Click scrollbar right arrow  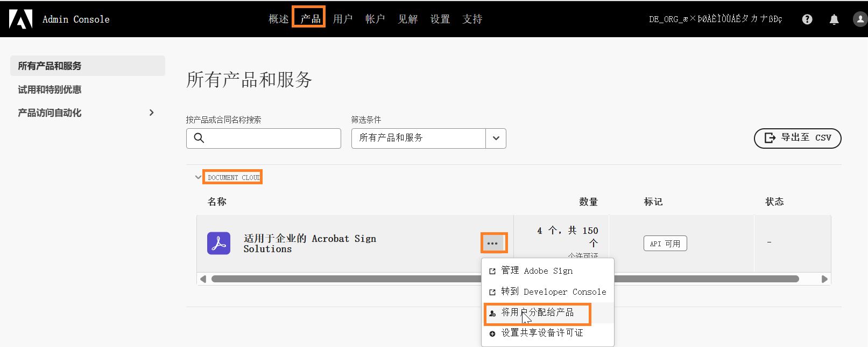click(x=824, y=279)
